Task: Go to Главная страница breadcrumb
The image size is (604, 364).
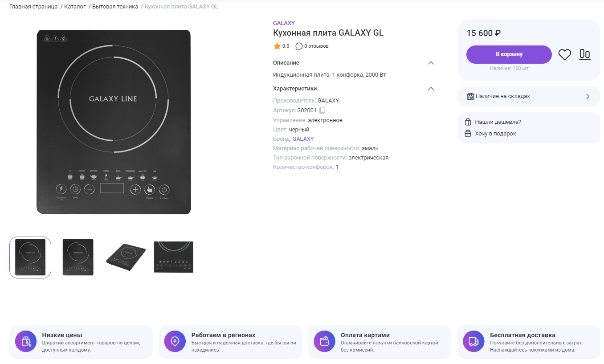Action: point(33,7)
